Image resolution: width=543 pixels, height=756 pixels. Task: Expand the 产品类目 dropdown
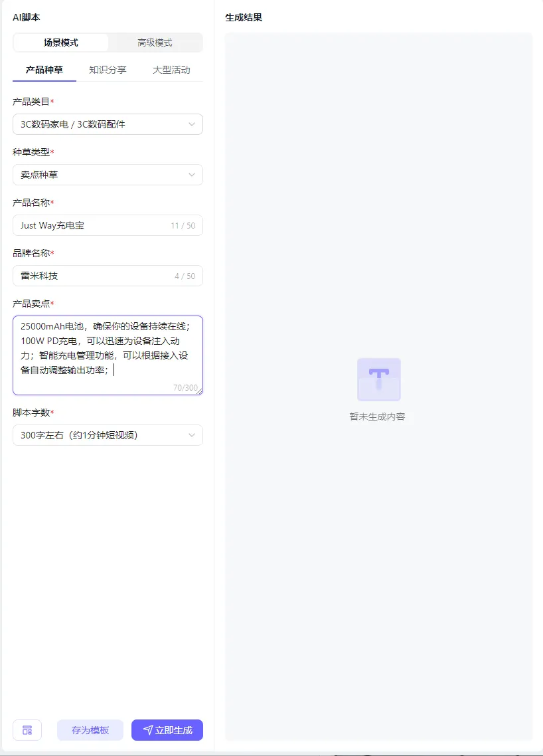[x=108, y=124]
